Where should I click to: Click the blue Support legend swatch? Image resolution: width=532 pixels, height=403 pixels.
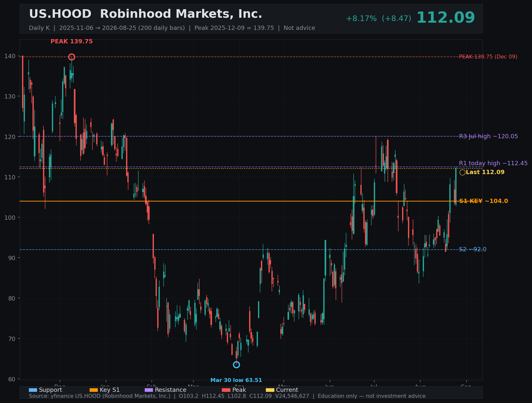pos(33,390)
